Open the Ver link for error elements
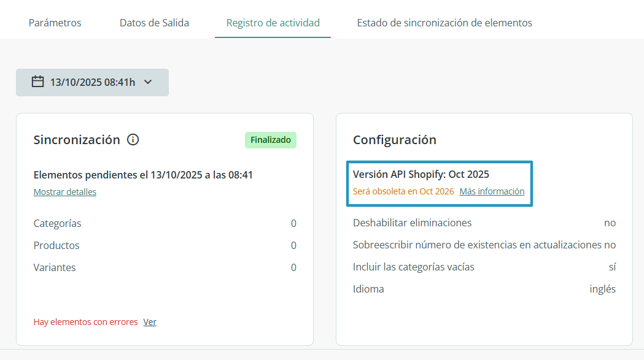This screenshot has height=360, width=644. point(150,322)
